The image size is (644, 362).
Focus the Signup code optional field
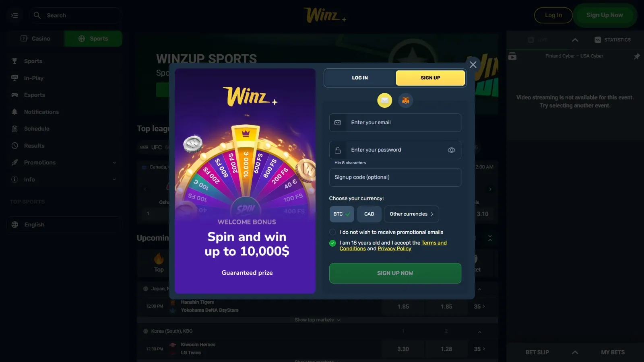tap(395, 177)
